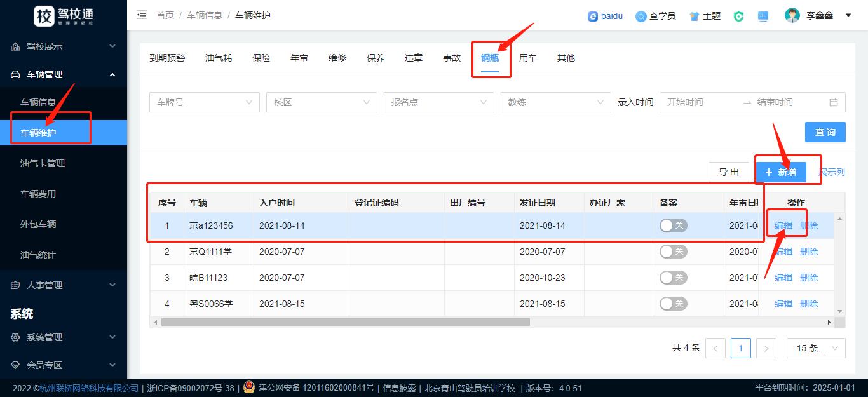Open the 报名点 dropdown
Screen dimensions: 868x397
[439, 102]
